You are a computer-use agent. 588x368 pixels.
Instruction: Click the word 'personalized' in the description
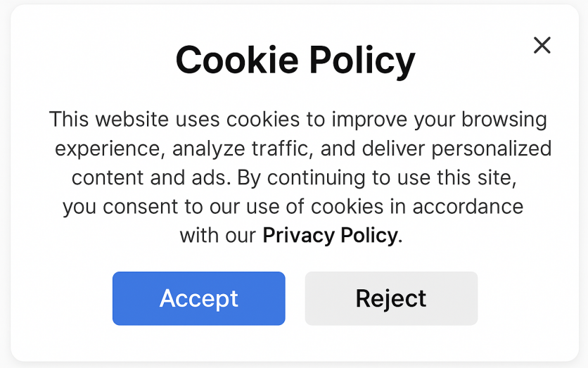click(492, 149)
